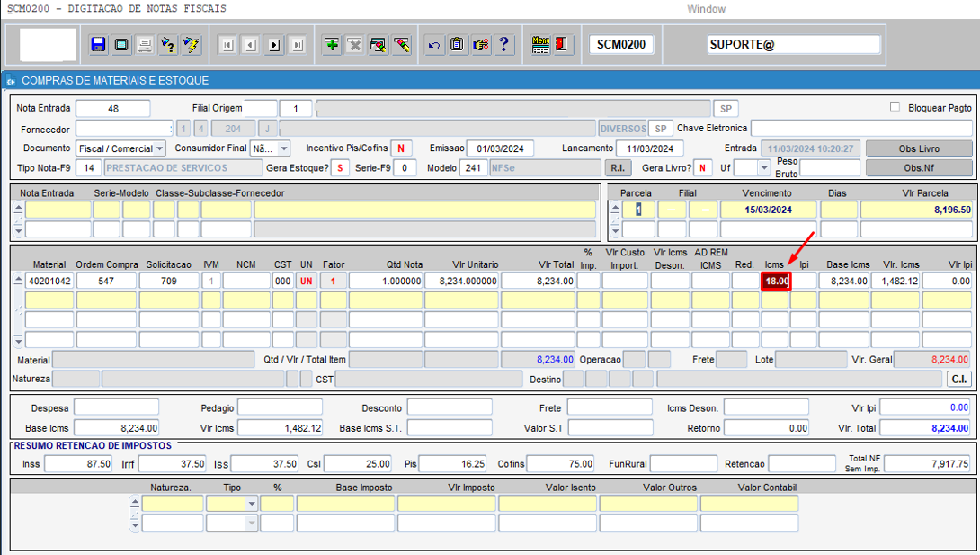Click the down arrow of the Parcela block scroller
Screen dimensions: 980x555
[x=616, y=230]
